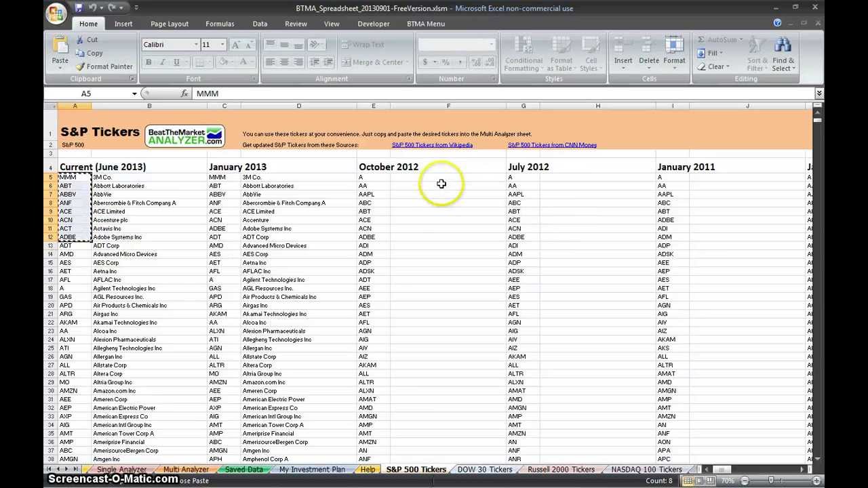Open the Paste dropdown arrow
Viewport: 868px width, 488px height.
(x=60, y=68)
